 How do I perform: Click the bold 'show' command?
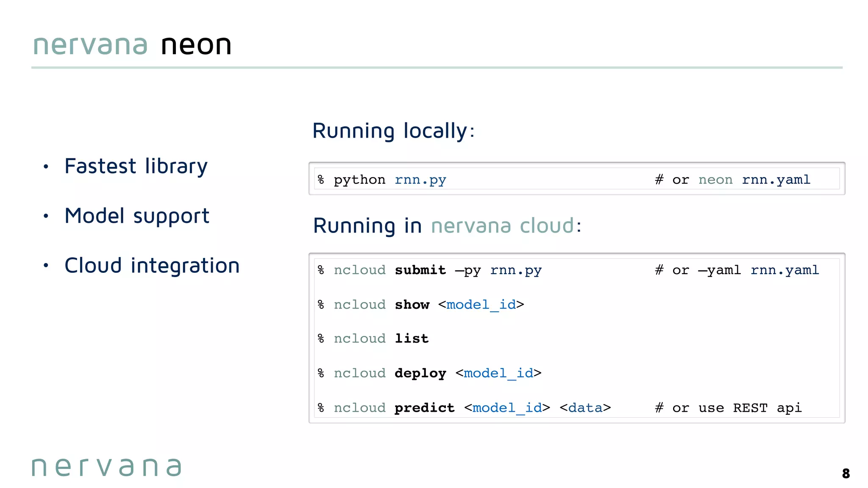[412, 305]
